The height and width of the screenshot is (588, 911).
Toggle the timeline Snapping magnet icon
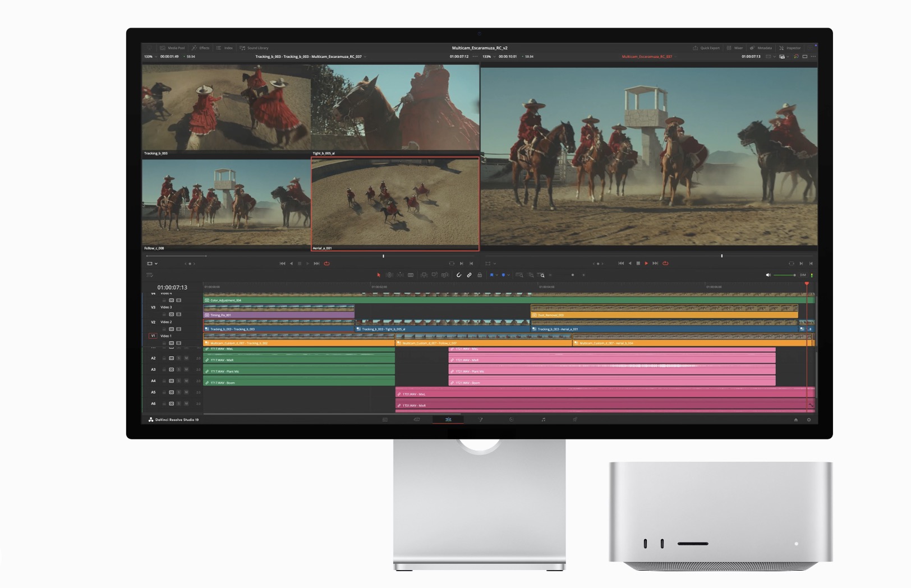click(459, 275)
